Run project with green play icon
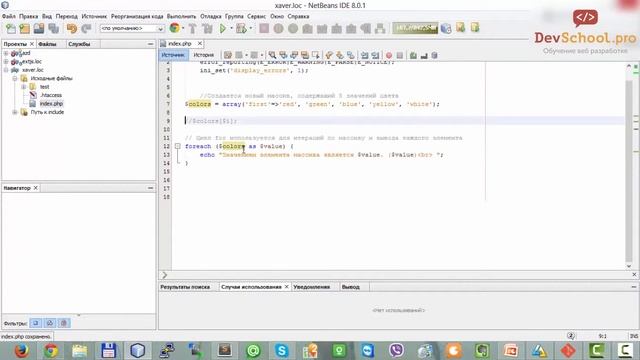The height and width of the screenshot is (360, 640). coord(223,29)
